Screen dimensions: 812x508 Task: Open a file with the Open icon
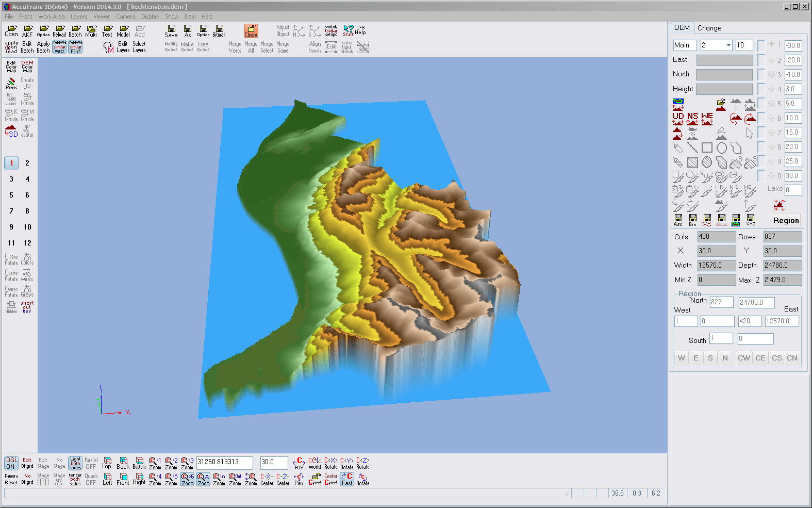coord(11,30)
